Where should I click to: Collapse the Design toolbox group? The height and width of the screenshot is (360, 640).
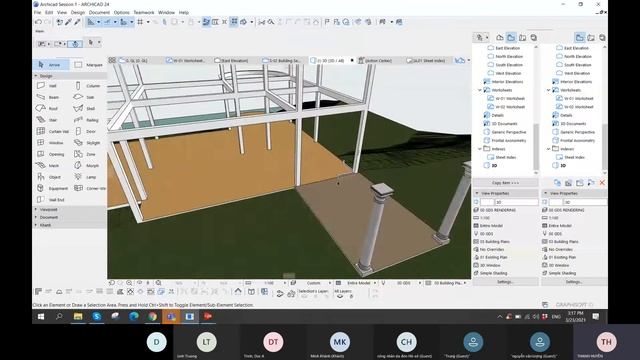[36, 76]
